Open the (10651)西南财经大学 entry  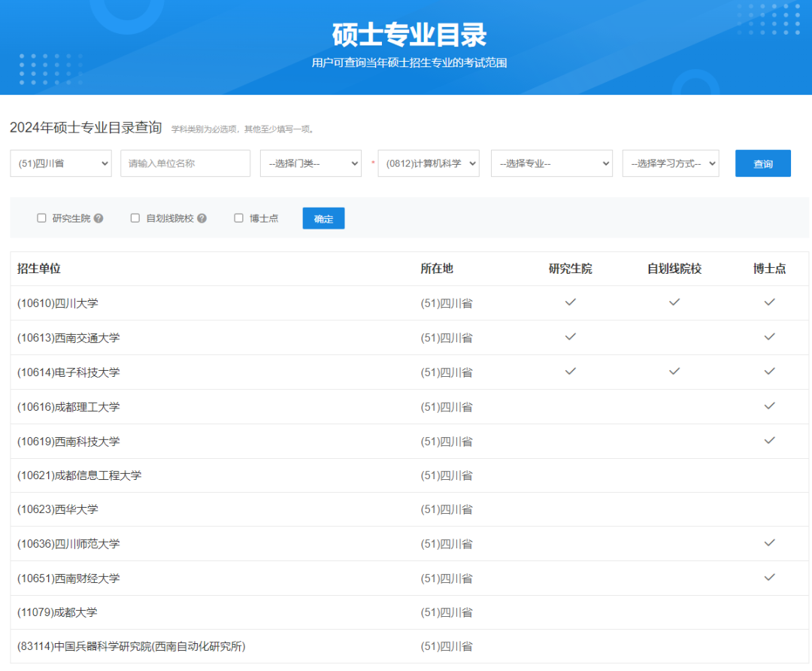(x=68, y=578)
